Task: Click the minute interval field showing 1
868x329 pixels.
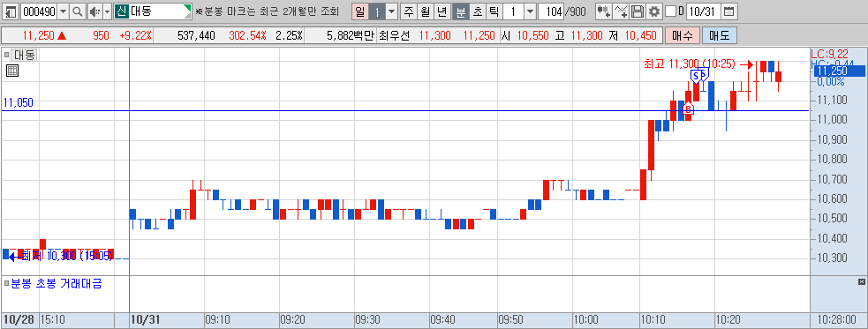Action: tap(513, 11)
